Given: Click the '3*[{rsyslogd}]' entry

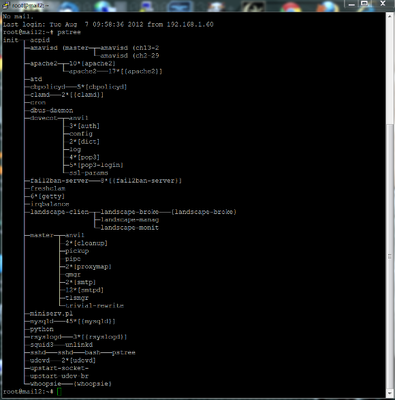Looking at the screenshot, I should 100,337.
